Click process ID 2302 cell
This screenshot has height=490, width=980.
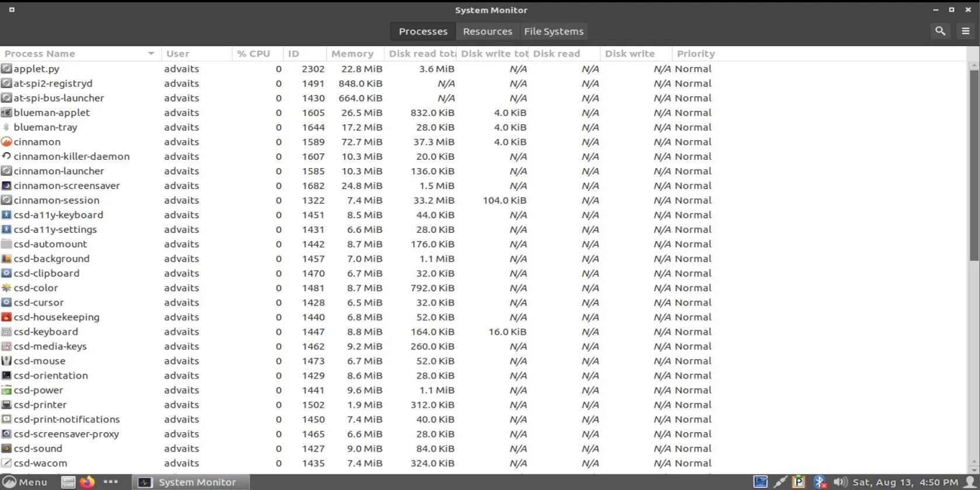(x=313, y=69)
